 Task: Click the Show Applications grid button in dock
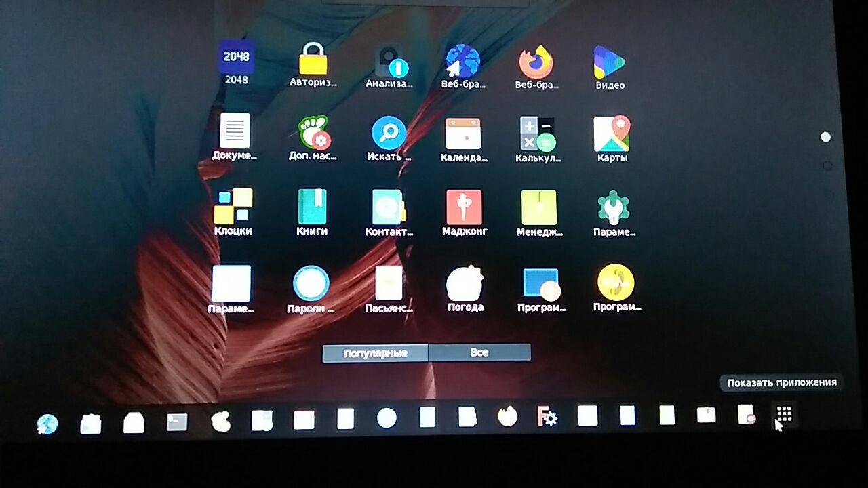(x=784, y=414)
